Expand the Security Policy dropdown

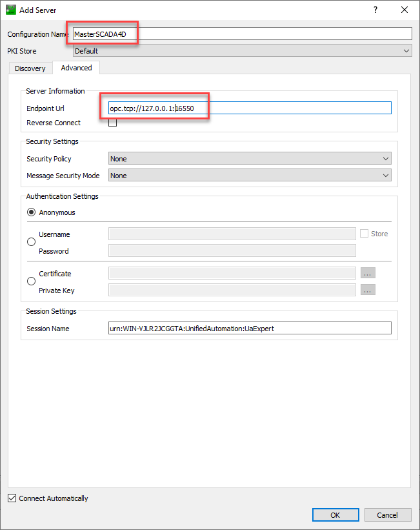[250, 159]
